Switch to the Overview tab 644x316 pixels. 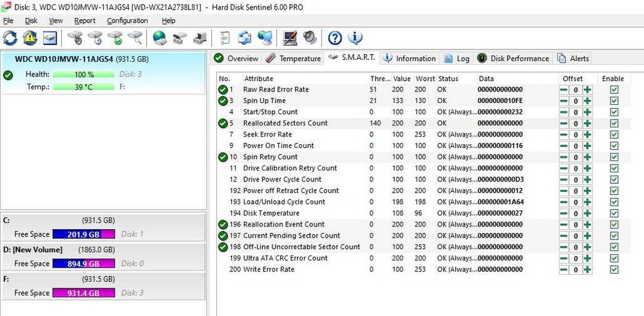236,59
